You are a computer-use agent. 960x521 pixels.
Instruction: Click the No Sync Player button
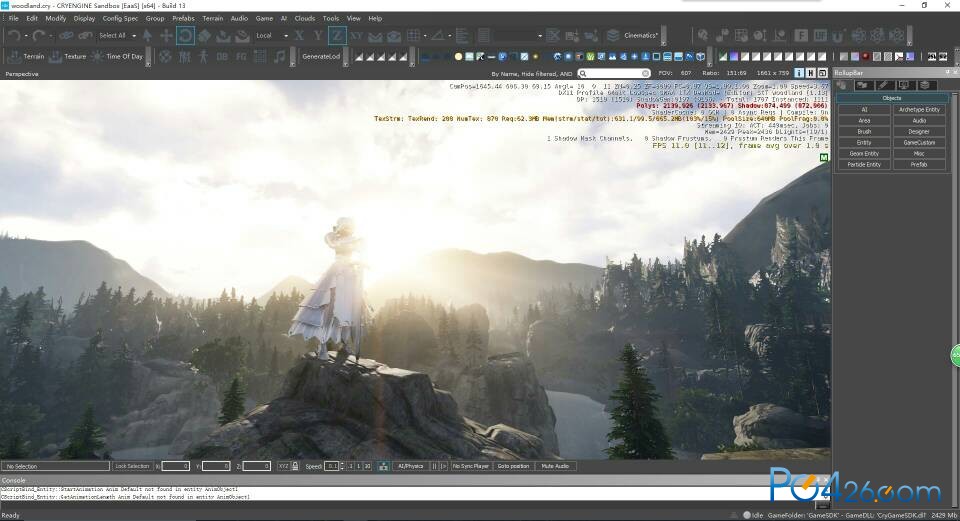click(x=471, y=467)
